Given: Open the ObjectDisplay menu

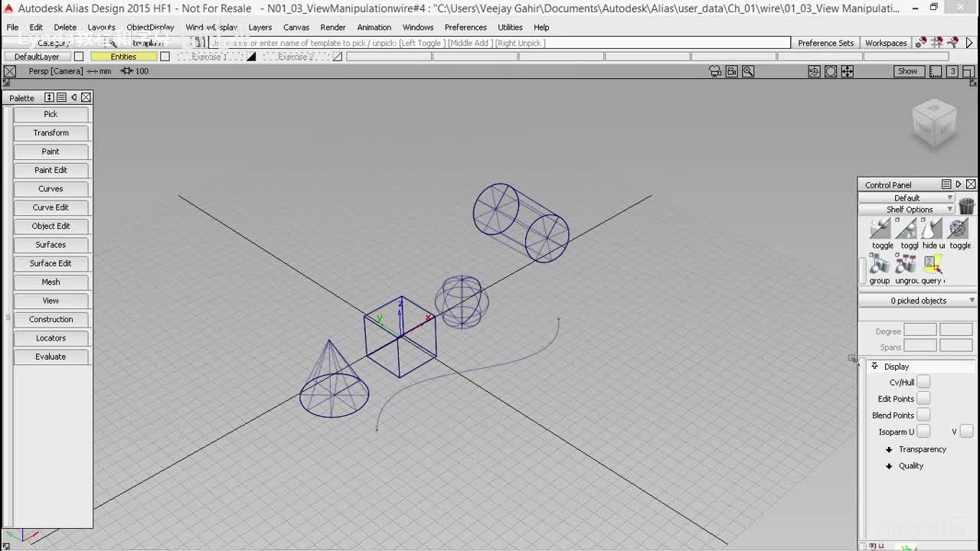Looking at the screenshot, I should pyautogui.click(x=150, y=27).
